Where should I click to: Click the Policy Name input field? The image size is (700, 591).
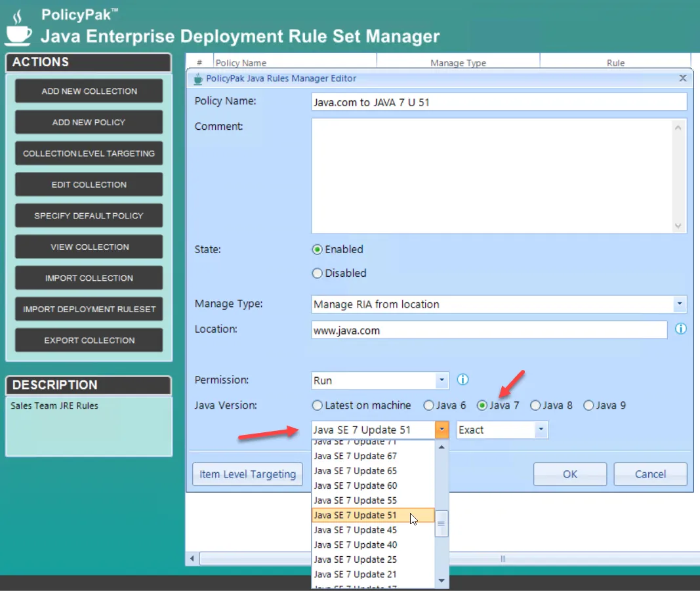499,102
